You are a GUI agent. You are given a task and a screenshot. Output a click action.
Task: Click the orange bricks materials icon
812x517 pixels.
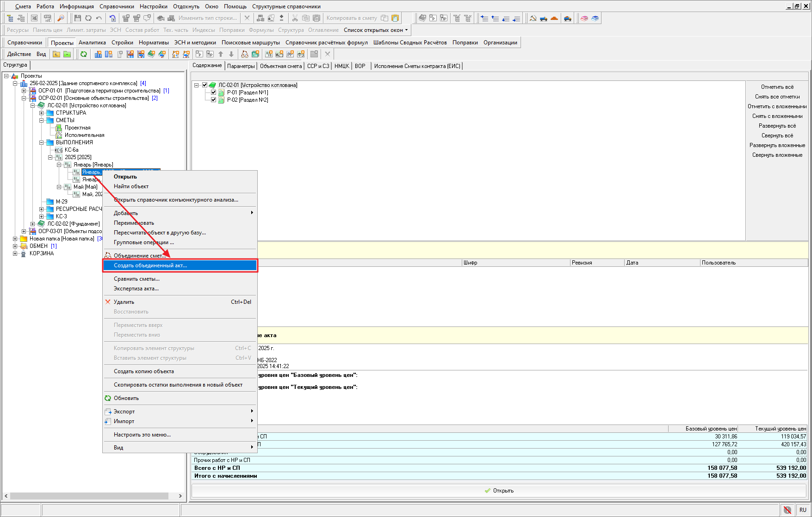[x=554, y=18]
